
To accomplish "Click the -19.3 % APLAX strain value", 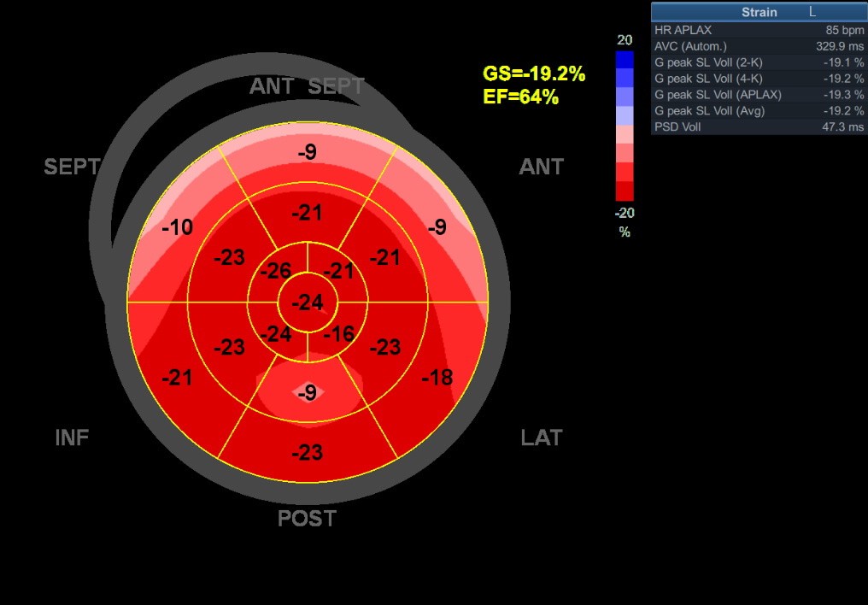I will [x=843, y=95].
